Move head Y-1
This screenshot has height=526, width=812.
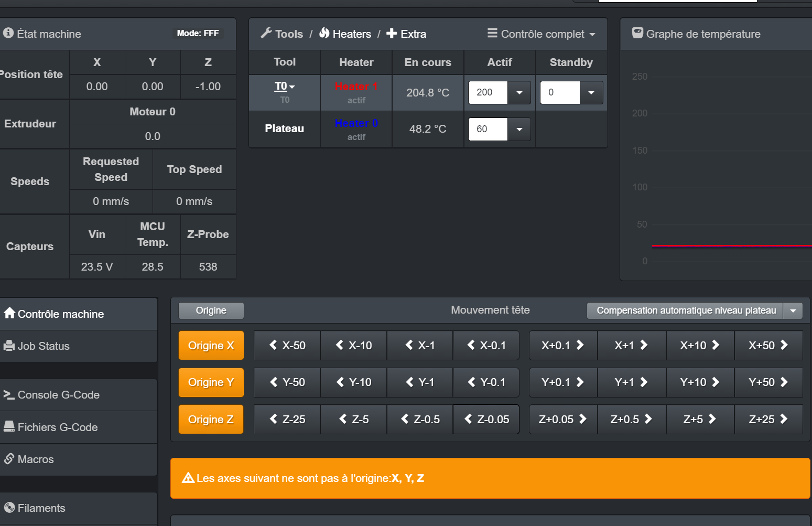tap(420, 382)
